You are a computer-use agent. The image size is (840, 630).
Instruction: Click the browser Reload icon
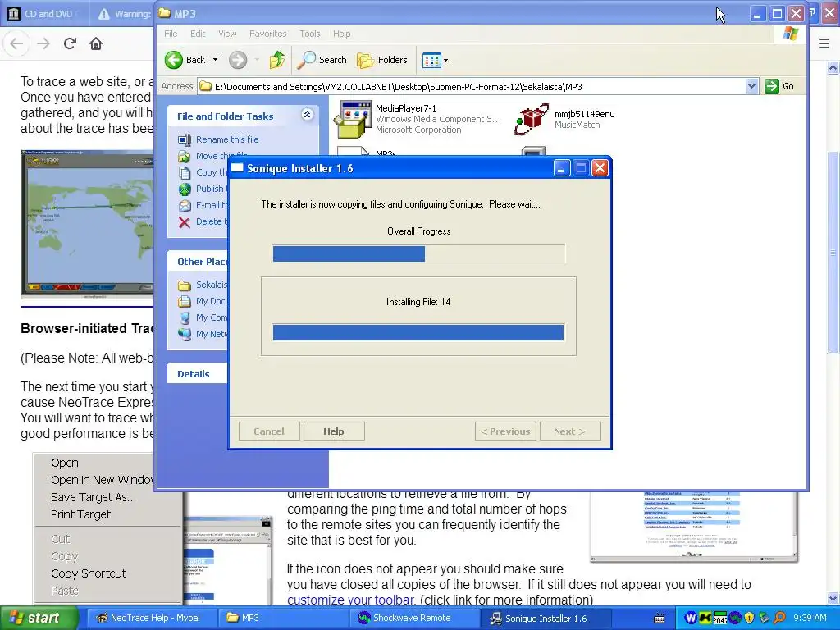coord(71,43)
